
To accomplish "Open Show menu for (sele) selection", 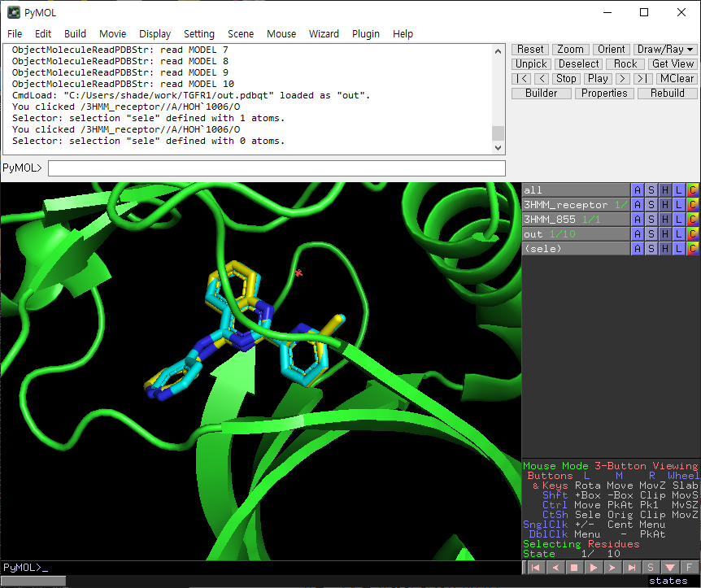I will (651, 249).
